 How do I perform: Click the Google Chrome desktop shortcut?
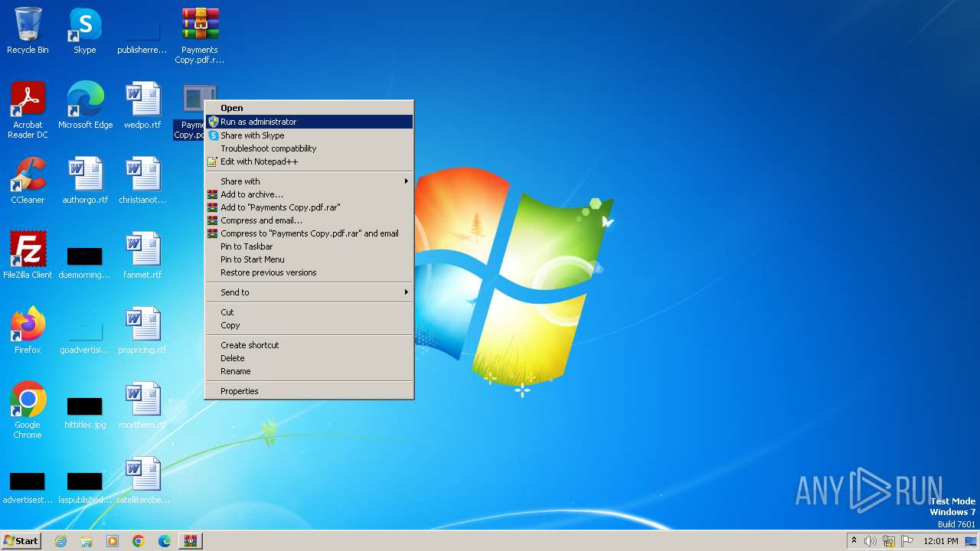(28, 410)
